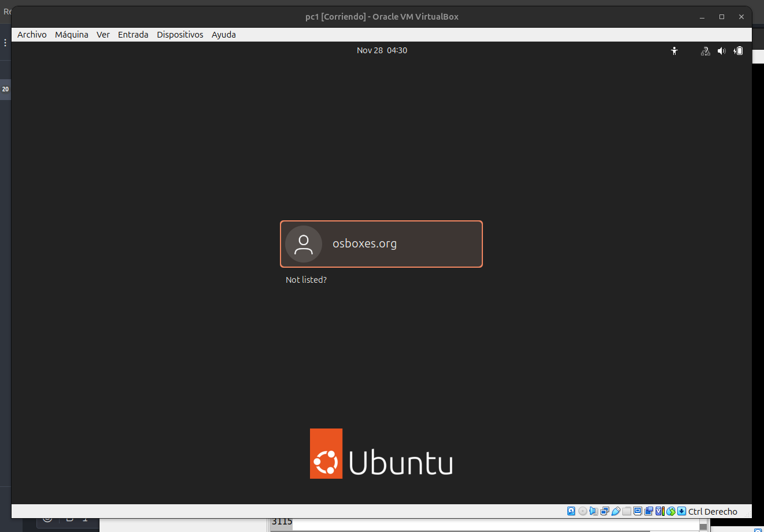Click the network status icon
Image resolution: width=764 pixels, height=532 pixels.
point(705,51)
